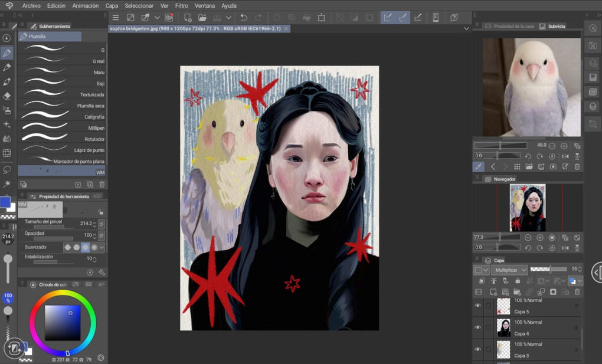Click the layer opacity slider
Image resolution: width=602 pixels, height=364 pixels.
pos(549,270)
